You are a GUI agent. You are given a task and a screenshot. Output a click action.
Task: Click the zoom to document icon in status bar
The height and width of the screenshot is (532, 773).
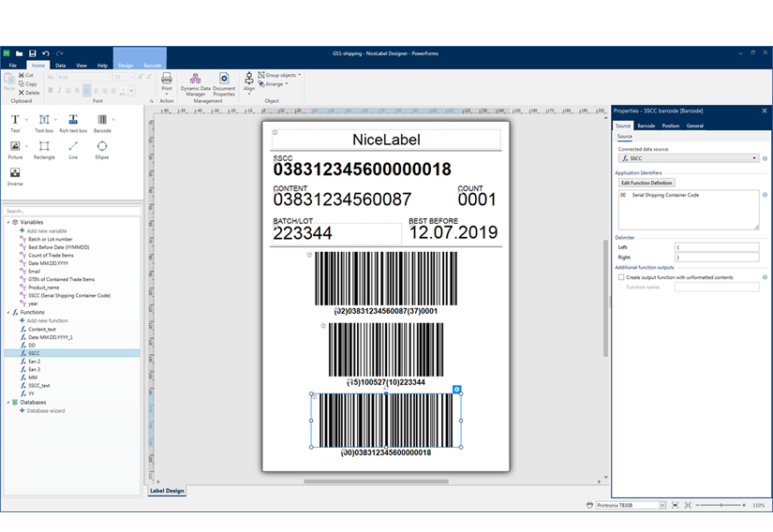pyautogui.click(x=688, y=505)
